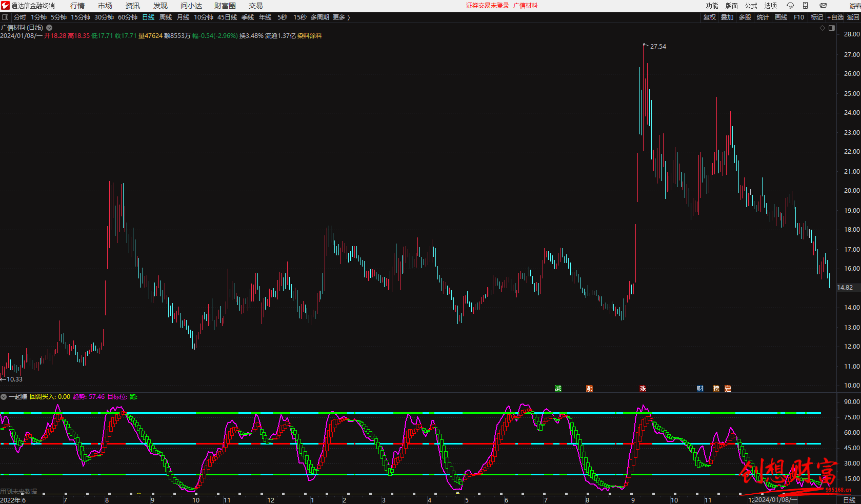
Task: Open F10 company info
Action: [799, 17]
